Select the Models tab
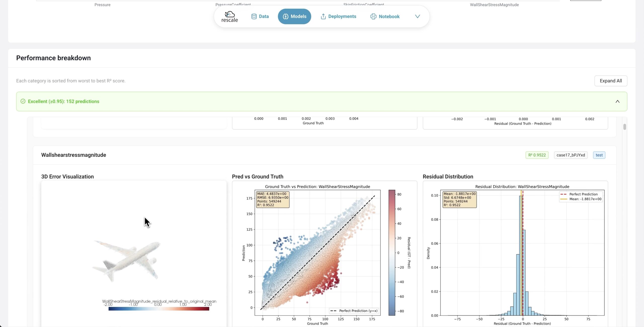This screenshot has height=327, width=644. [294, 17]
